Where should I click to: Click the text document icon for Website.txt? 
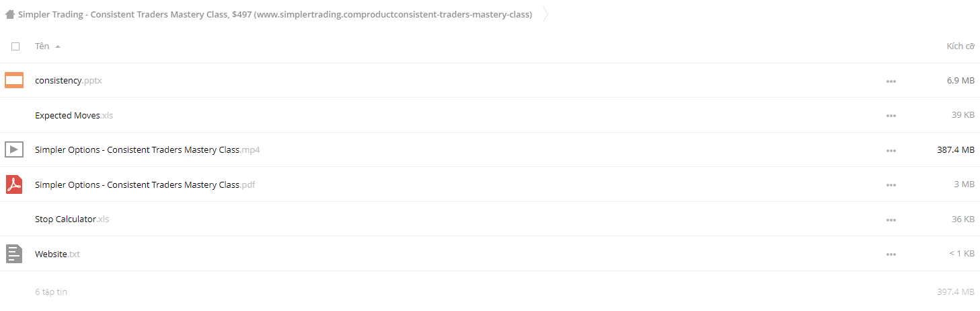pos(14,254)
